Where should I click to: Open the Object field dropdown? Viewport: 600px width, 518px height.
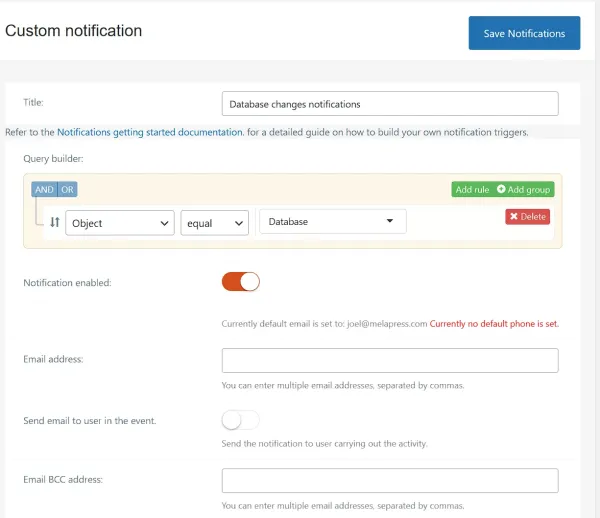[x=120, y=223]
